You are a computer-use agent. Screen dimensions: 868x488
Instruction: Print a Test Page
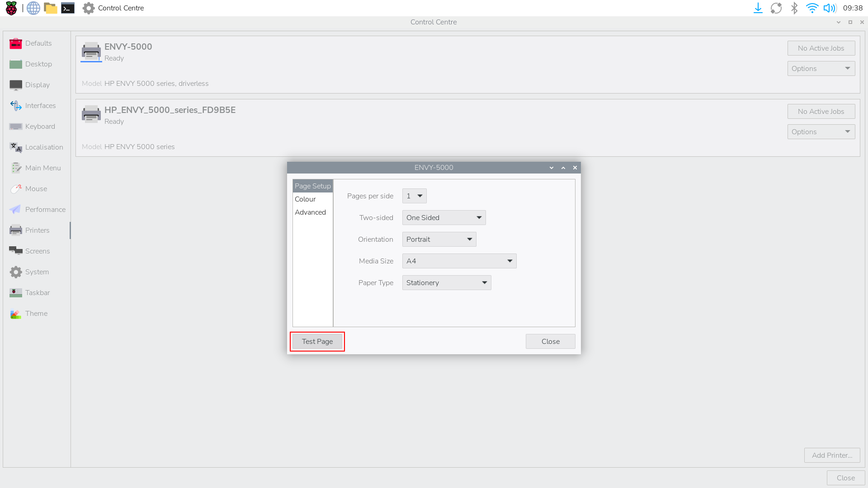(x=317, y=342)
